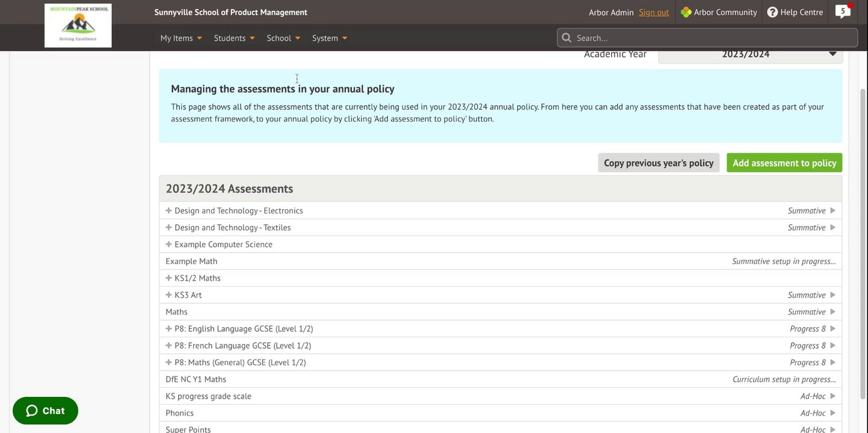The image size is (868, 433).
Task: Open the School menu
Action: click(283, 38)
